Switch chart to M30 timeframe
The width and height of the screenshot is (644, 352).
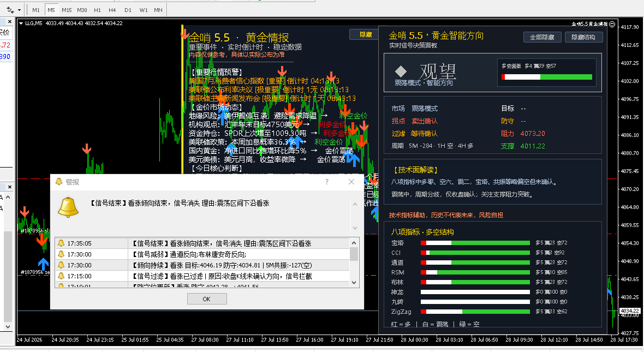[x=82, y=10]
